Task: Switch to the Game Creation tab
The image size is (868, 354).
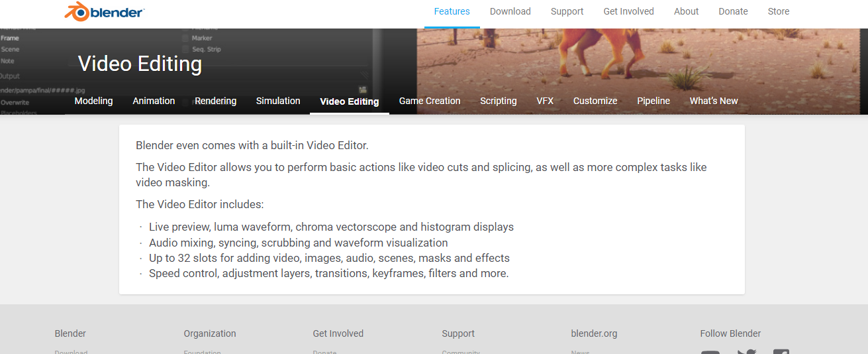Action: 430,101
